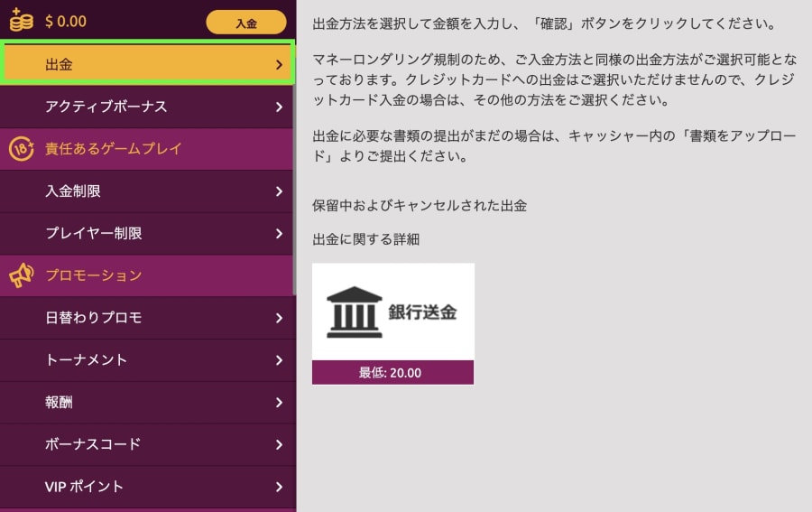Open the 出金 withdrawal menu item

(x=148, y=64)
